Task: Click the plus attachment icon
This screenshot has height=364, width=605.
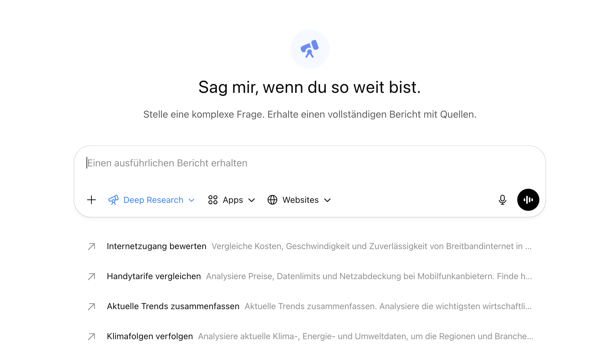Action: (x=91, y=200)
